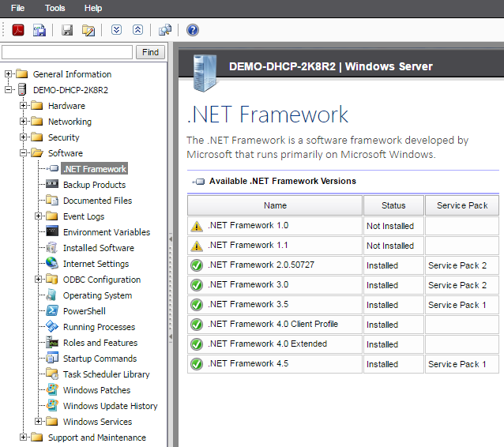The height and width of the screenshot is (447, 504).
Task: Sort table by Status column header
Action: [393, 205]
